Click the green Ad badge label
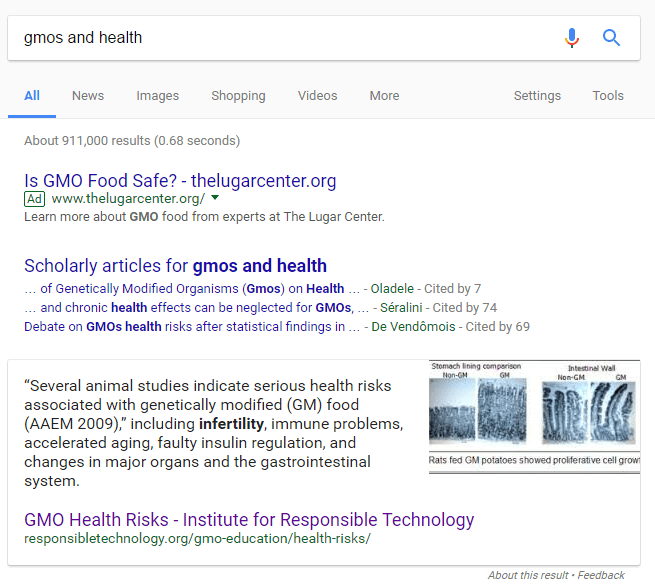This screenshot has height=588, width=655. 34,199
